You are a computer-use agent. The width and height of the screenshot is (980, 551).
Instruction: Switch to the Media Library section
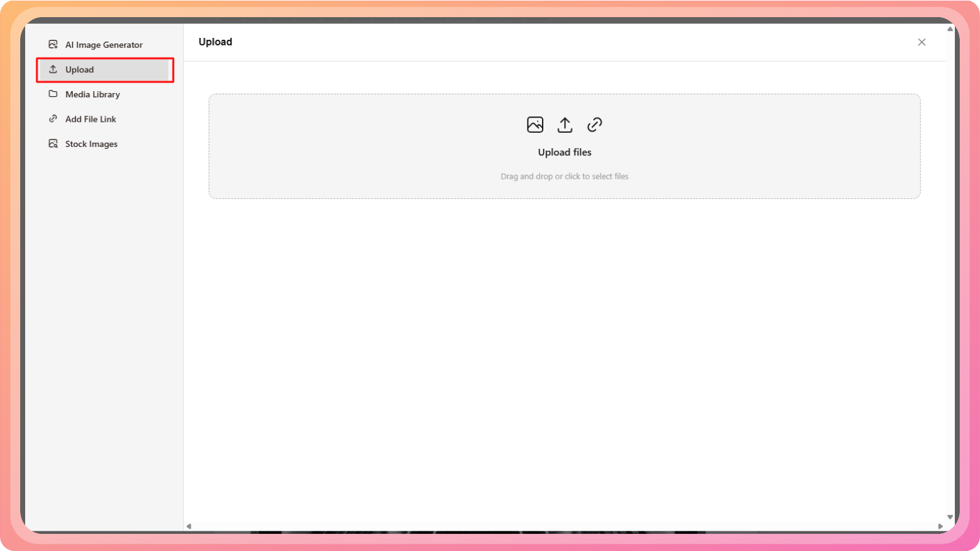92,94
